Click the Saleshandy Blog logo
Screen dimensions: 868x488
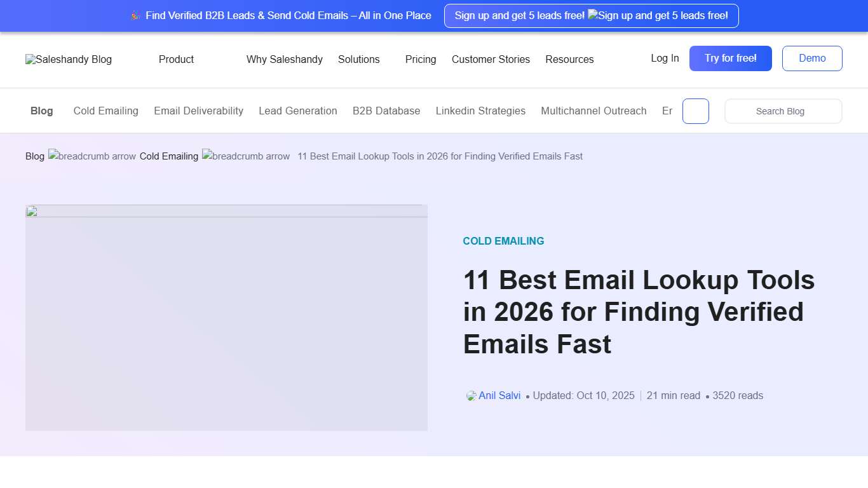tap(68, 59)
